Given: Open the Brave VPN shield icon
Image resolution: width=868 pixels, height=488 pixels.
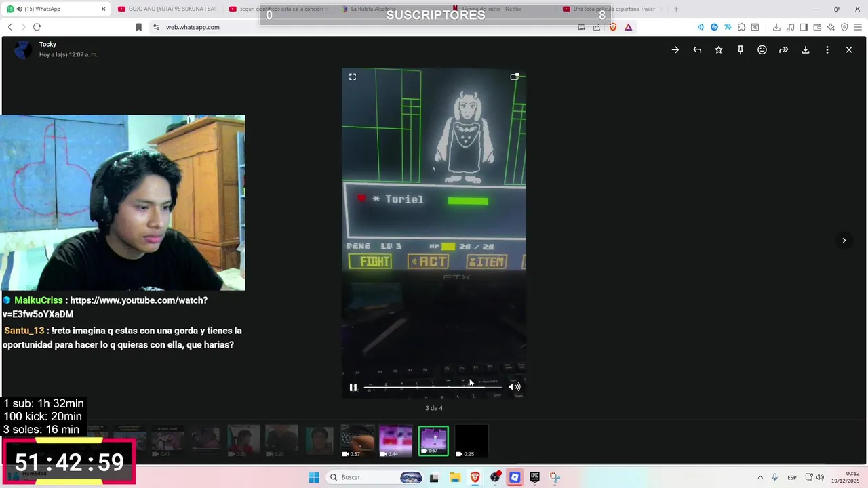Looking at the screenshot, I should pyautogui.click(x=844, y=27).
